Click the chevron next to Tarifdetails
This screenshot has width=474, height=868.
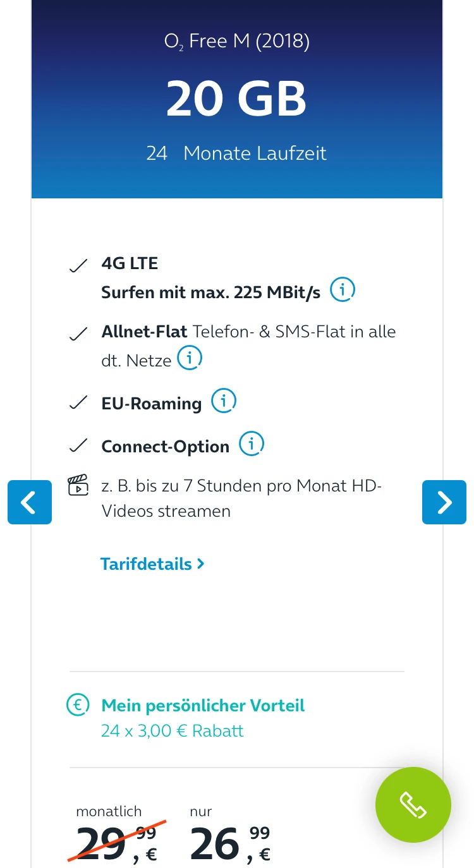201,564
